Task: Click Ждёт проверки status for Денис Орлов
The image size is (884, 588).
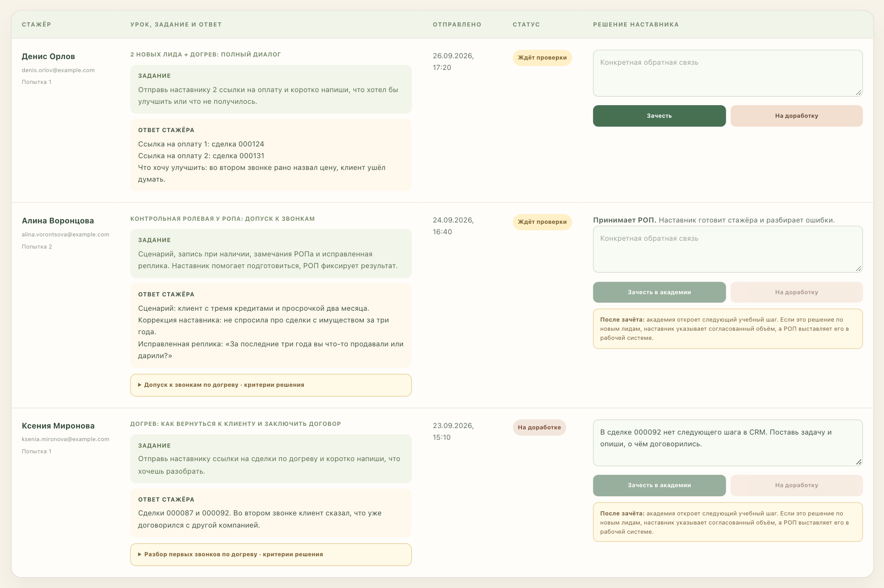Action: (x=542, y=58)
